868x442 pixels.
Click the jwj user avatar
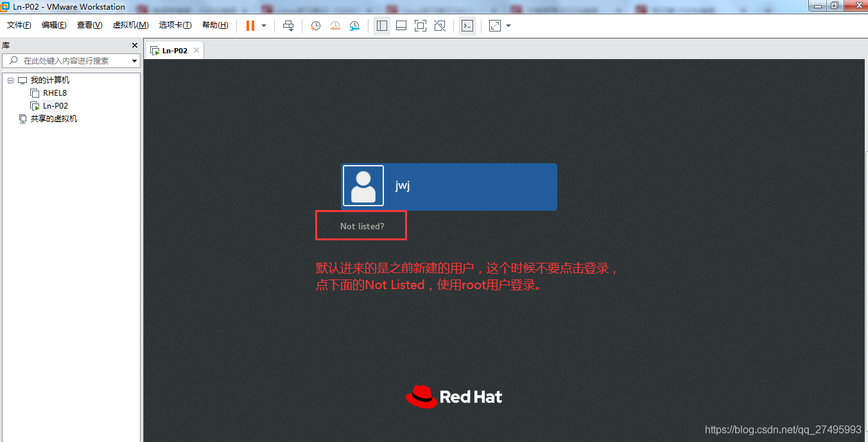(363, 186)
